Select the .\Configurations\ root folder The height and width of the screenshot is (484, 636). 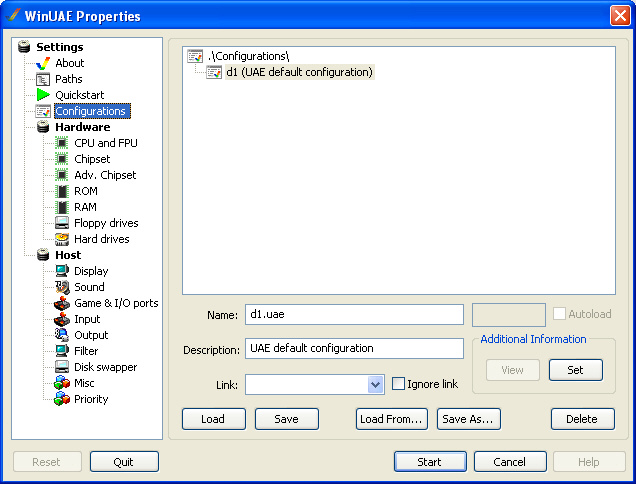(x=249, y=56)
